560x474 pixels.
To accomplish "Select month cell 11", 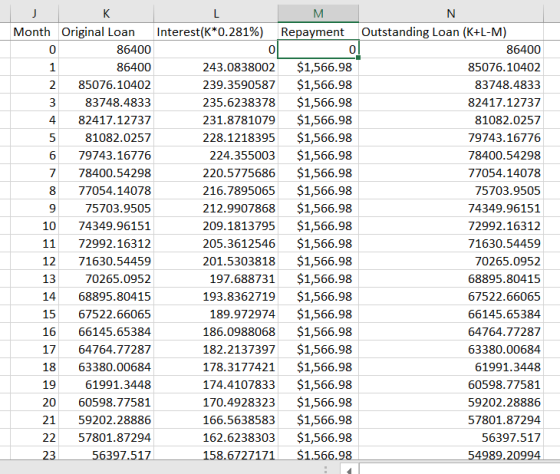I will point(34,244).
